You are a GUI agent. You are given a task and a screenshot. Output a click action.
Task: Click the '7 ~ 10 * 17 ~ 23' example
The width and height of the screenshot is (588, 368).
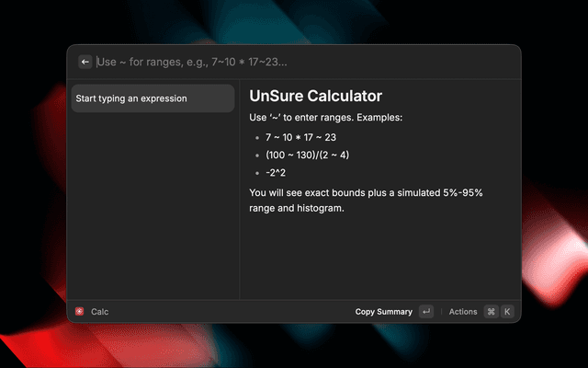300,137
